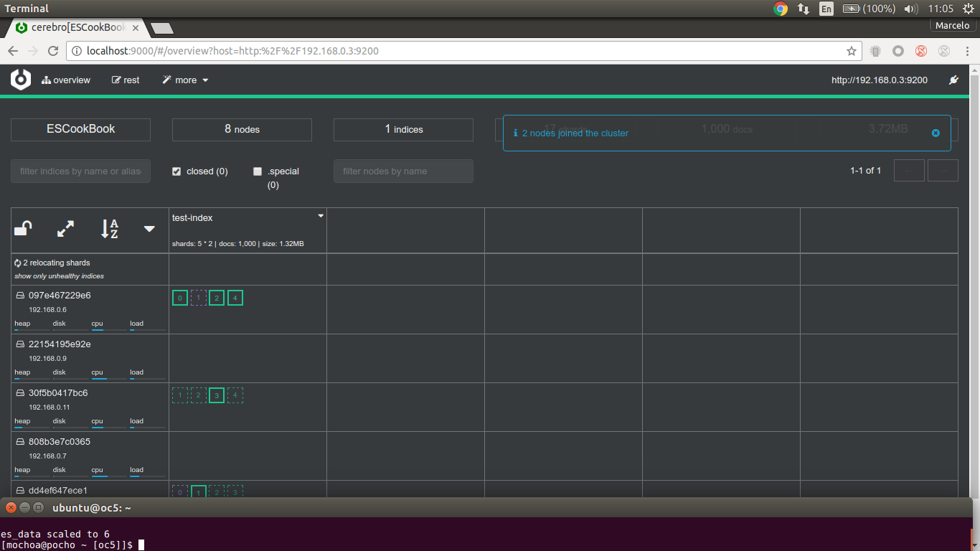Go back in Chrome browser

[x=13, y=51]
